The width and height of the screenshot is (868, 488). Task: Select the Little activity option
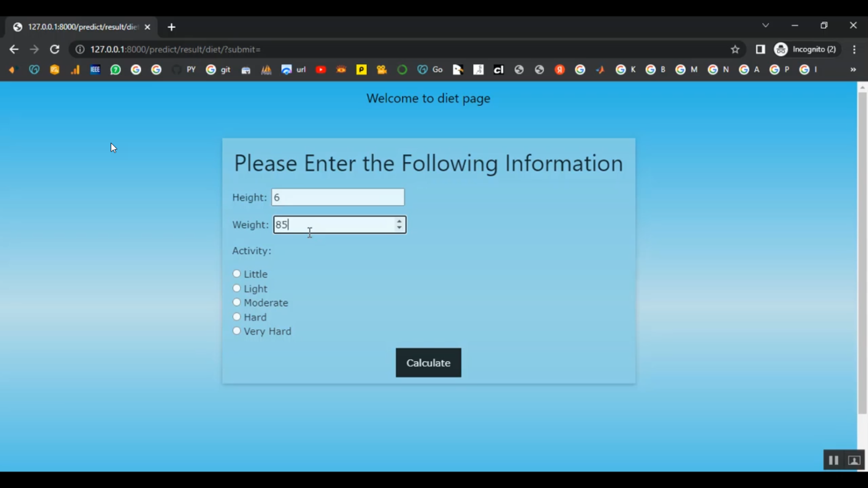click(237, 273)
